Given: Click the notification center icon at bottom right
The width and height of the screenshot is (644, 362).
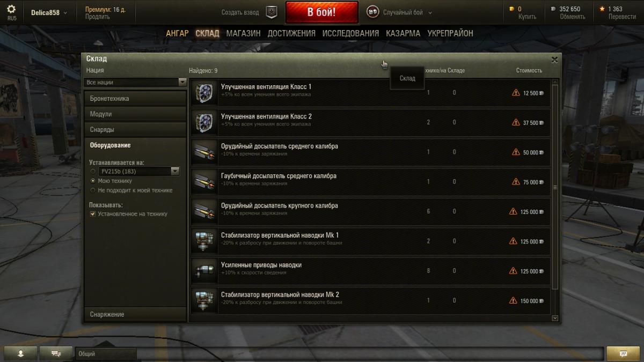Looking at the screenshot, I should (623, 353).
